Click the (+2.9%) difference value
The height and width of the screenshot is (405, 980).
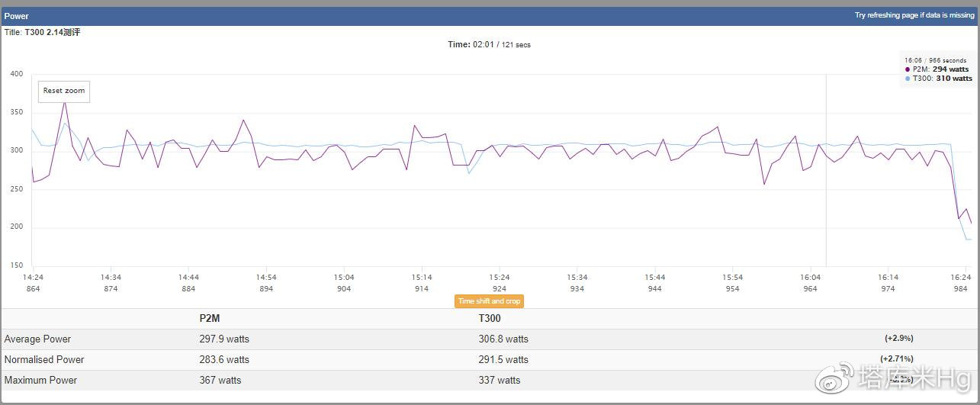pyautogui.click(x=898, y=339)
